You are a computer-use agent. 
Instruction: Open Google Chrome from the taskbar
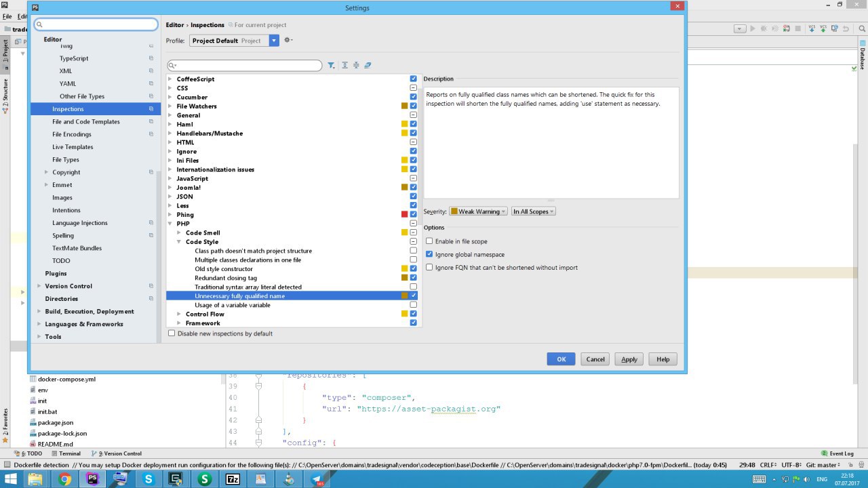click(64, 479)
